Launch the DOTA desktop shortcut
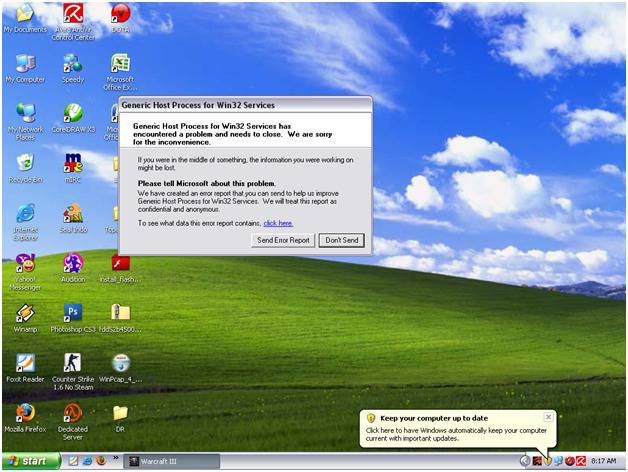The width and height of the screenshot is (628, 472). (x=120, y=18)
